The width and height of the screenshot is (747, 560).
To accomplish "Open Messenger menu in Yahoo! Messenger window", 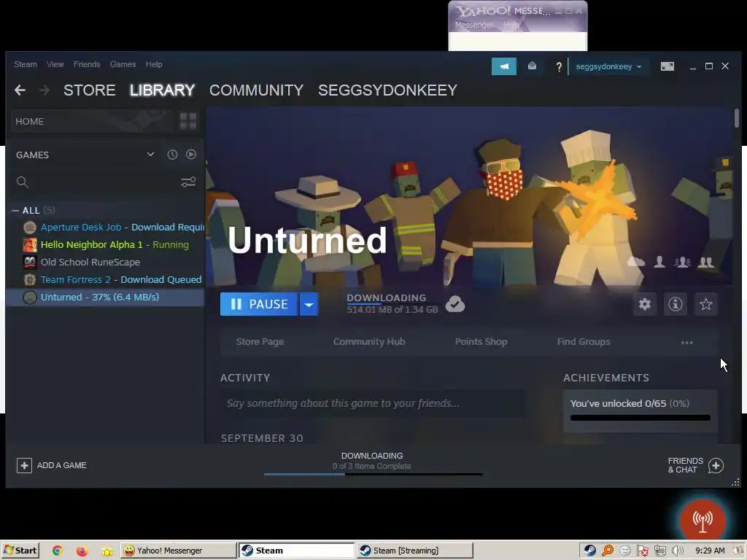I will pyautogui.click(x=474, y=25).
